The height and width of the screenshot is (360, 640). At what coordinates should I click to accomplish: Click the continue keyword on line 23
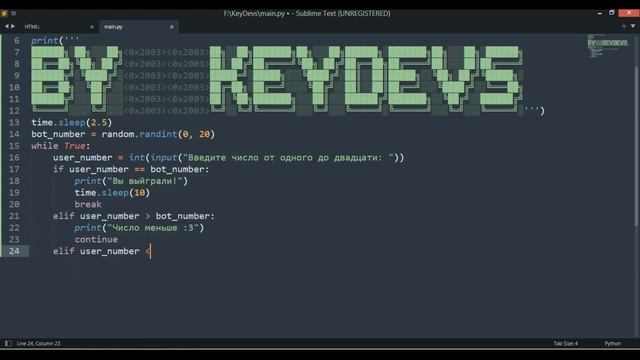click(x=96, y=239)
